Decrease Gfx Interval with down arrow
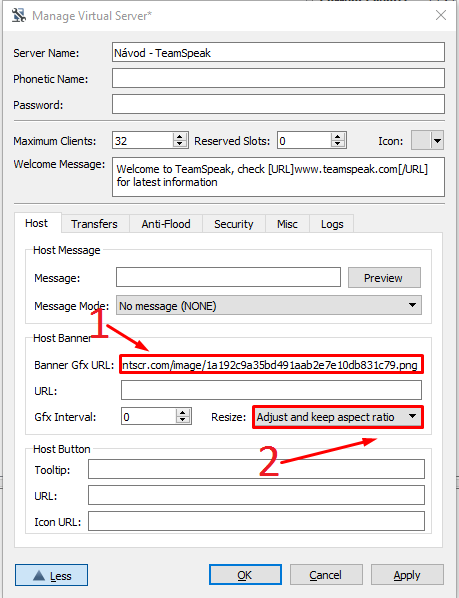Viewport: 459px width, 598px height. (183, 420)
